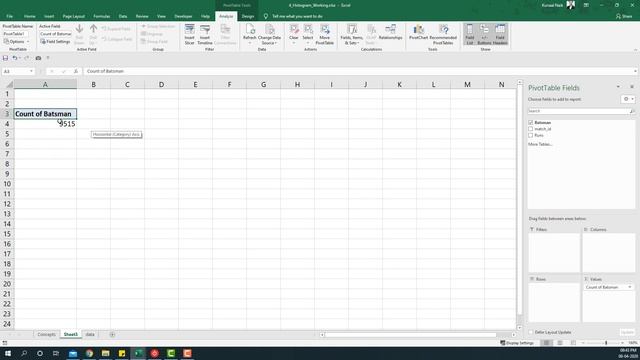Click the camera icon in quick access toolbar
Image resolution: width=640 pixels, height=360 pixels.
(38, 58)
